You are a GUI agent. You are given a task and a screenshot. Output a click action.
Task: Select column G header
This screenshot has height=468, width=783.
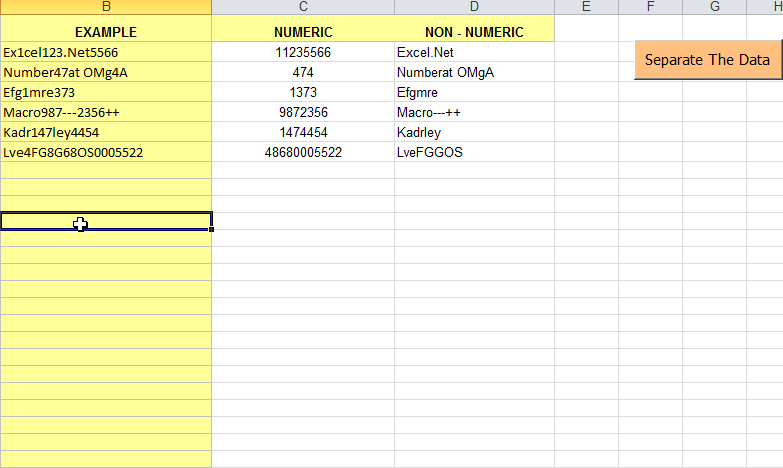coord(715,6)
